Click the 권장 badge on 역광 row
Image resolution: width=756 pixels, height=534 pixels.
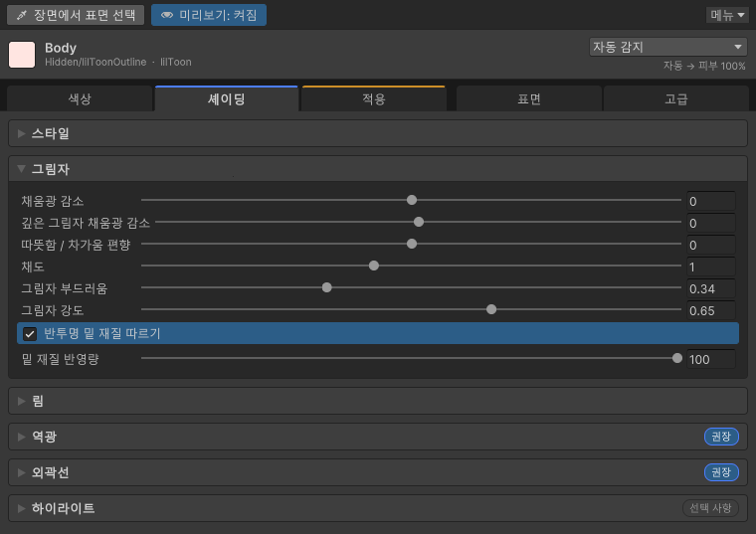tap(721, 437)
